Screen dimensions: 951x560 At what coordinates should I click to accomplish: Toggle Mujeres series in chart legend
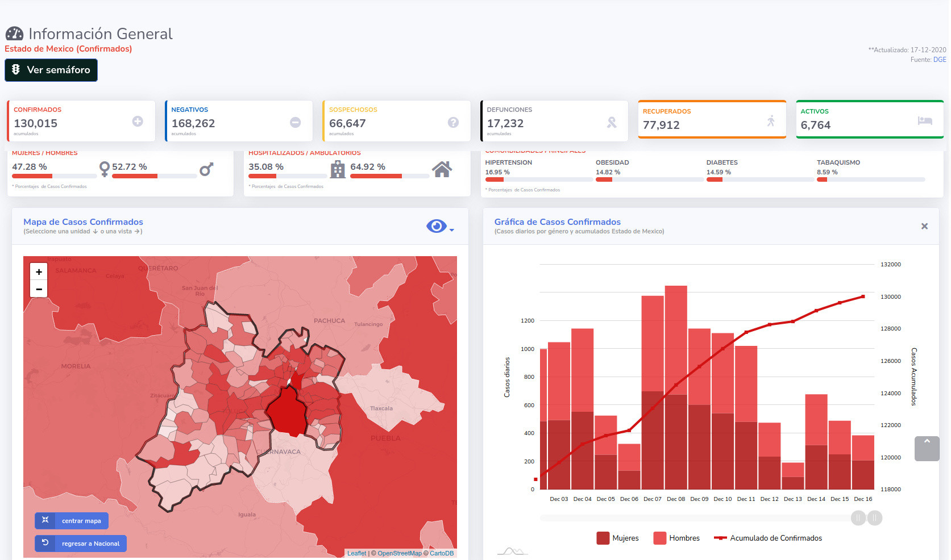[617, 538]
